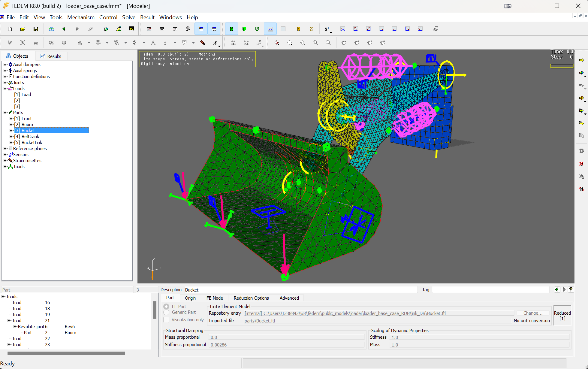588x369 pixels.
Task: Click the zoom in magnifier icon
Action: point(315,43)
